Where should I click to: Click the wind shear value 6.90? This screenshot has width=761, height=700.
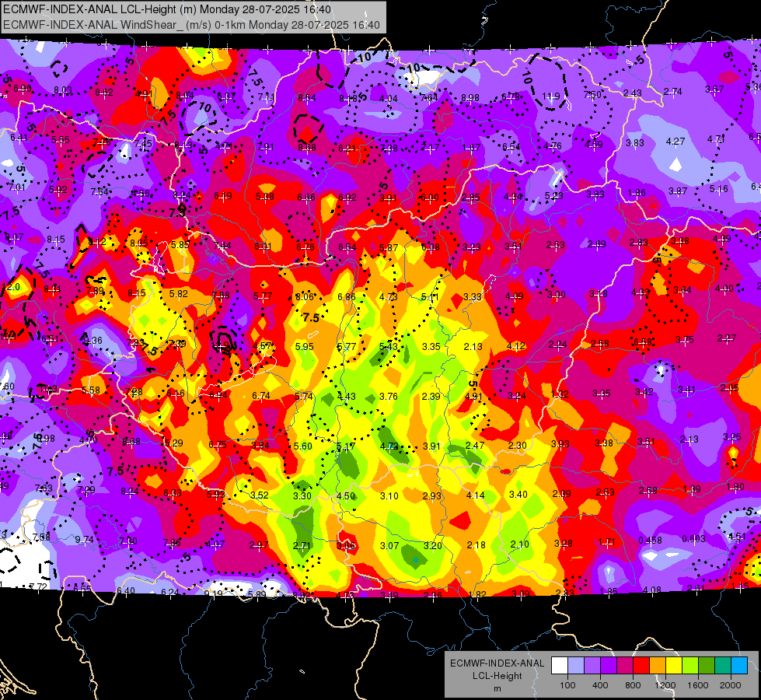coord(23,89)
